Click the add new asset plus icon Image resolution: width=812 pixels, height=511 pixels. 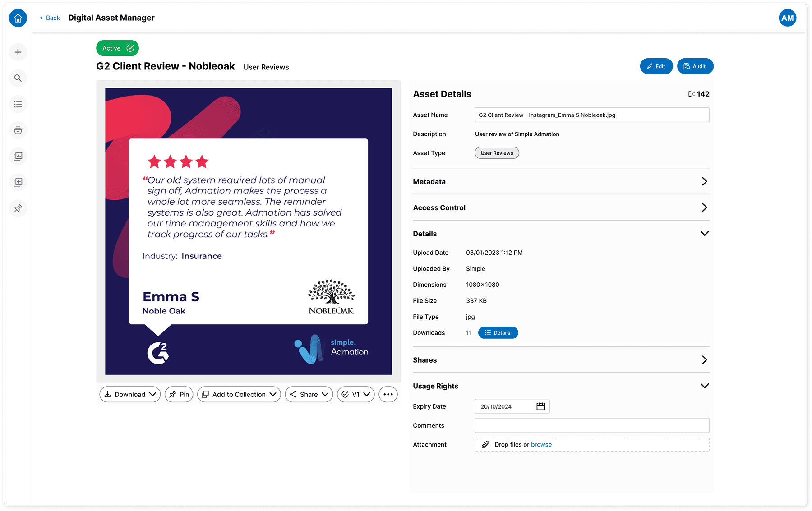pyautogui.click(x=18, y=52)
